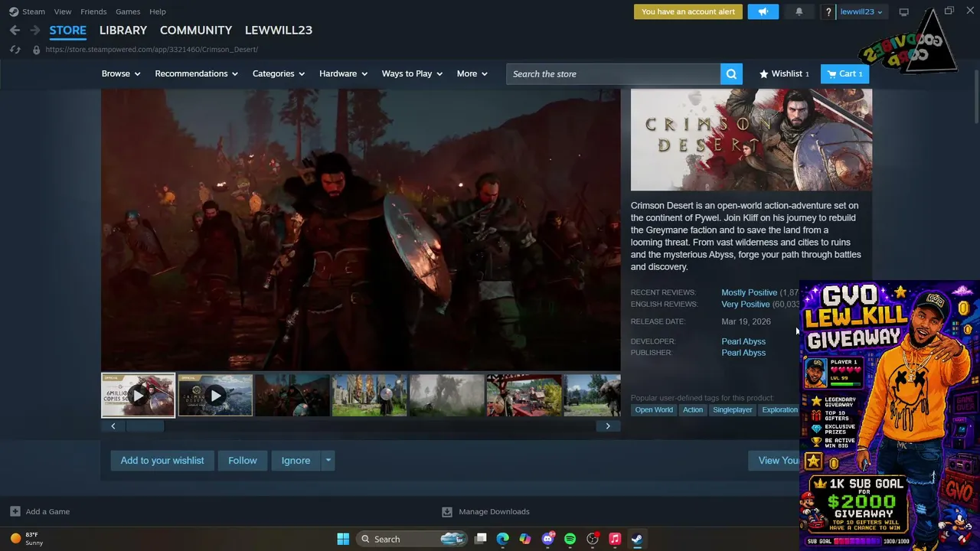Open the notifications bell
980x551 pixels.
[799, 11]
